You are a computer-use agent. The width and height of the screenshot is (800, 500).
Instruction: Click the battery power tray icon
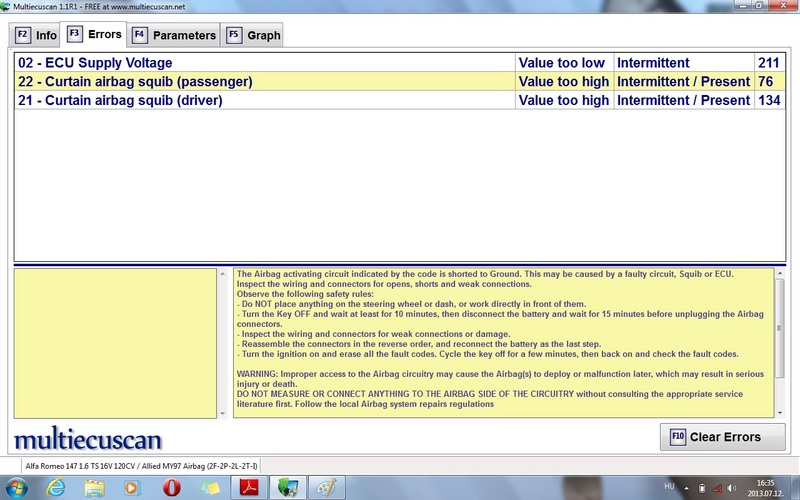(702, 488)
